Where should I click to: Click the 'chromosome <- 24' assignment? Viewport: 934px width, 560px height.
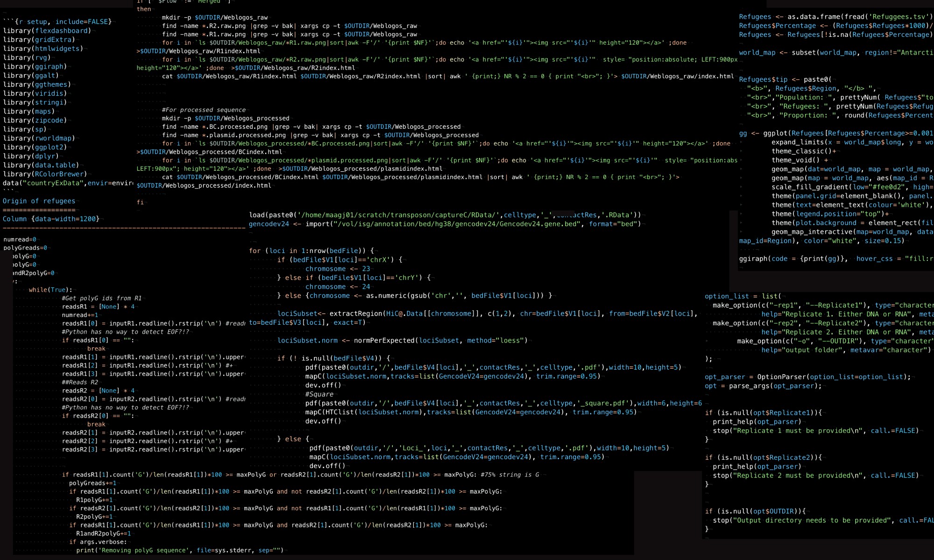tap(337, 287)
